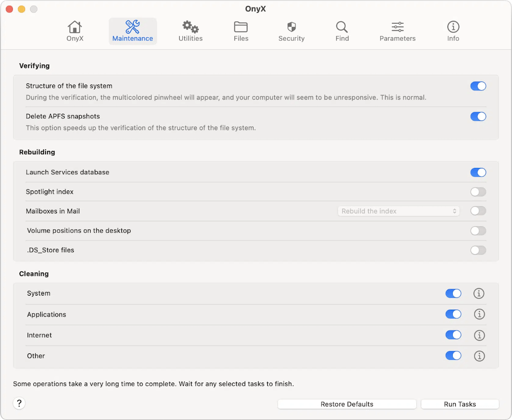Screen dimensions: 512x420
Task: Disable the Structure of the file system toggle
Action: click(x=478, y=86)
